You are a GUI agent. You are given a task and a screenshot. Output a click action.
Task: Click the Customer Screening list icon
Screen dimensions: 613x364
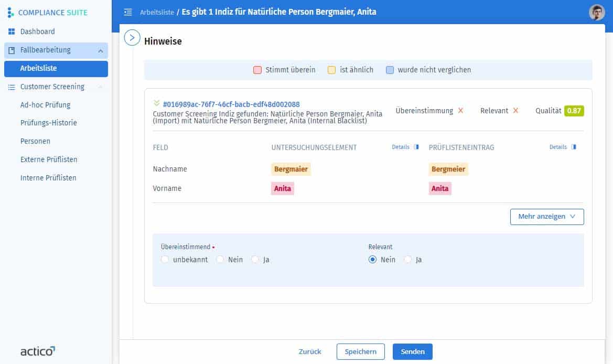tap(12, 87)
